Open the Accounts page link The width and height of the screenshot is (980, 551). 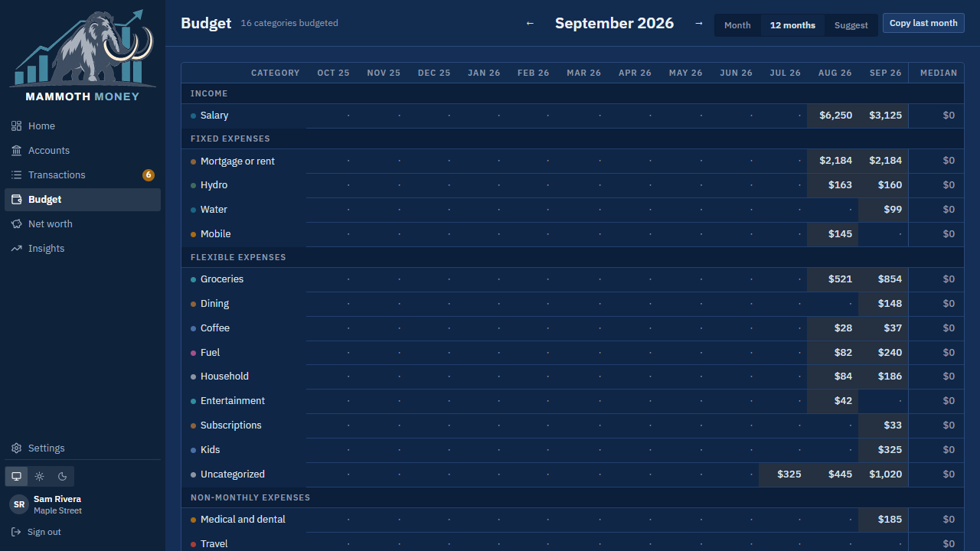[x=83, y=151]
